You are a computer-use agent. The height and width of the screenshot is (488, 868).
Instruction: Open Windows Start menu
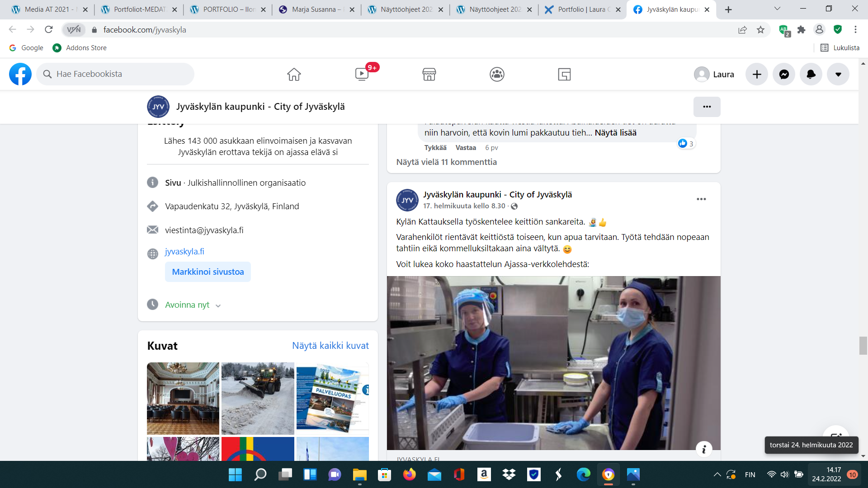point(235,474)
